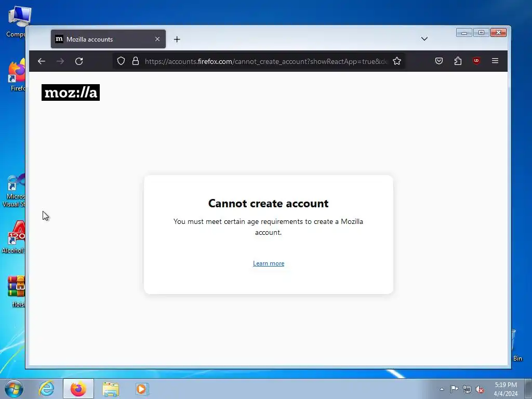Open Windows Media Player from taskbar
The image size is (532, 399).
[x=142, y=389]
